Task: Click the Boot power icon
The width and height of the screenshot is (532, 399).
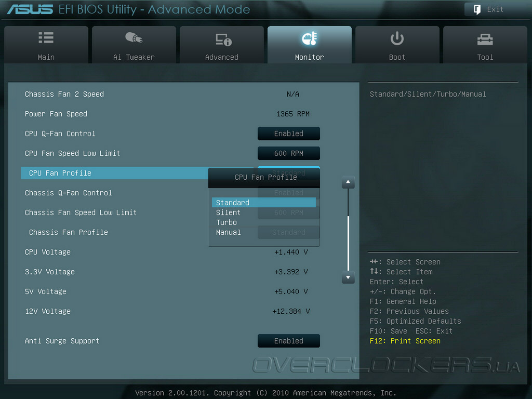Action: click(x=397, y=38)
